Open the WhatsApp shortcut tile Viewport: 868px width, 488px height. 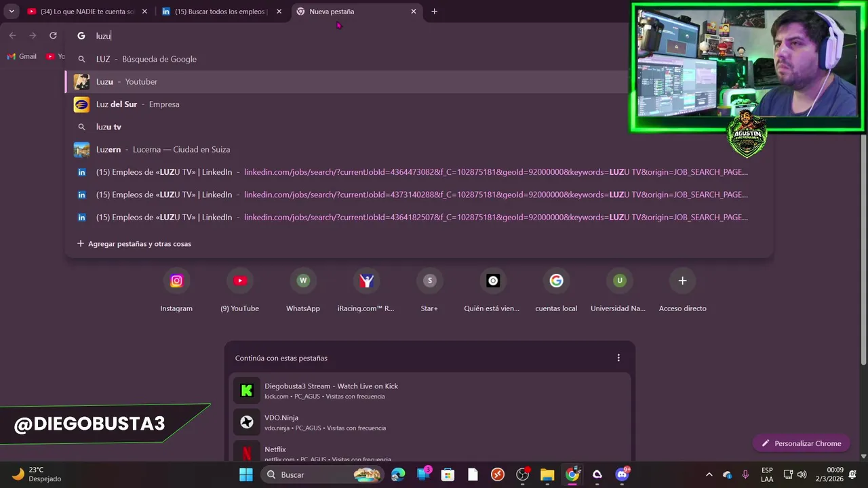(303, 291)
